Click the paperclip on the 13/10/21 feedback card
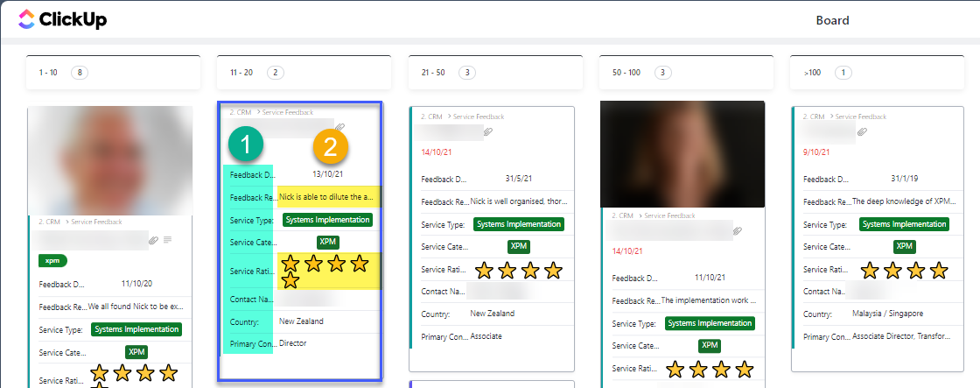980x388 pixels. pos(340,127)
